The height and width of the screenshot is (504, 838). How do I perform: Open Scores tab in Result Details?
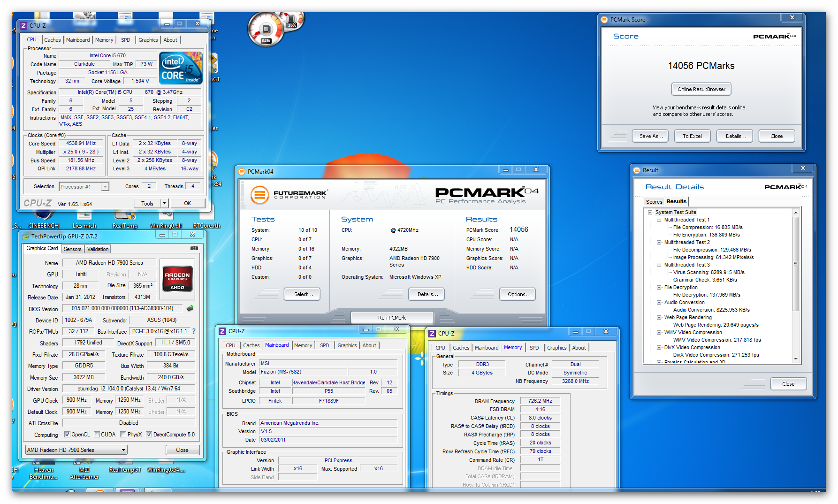click(x=654, y=202)
